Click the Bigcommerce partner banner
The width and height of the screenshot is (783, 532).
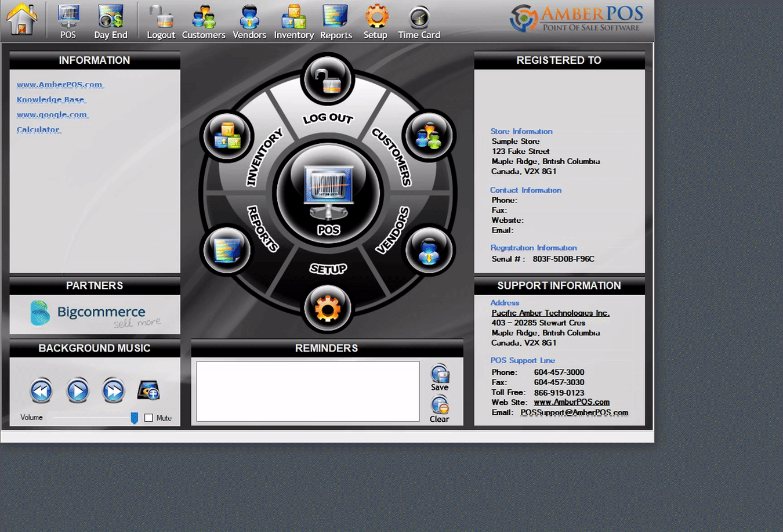pos(95,314)
